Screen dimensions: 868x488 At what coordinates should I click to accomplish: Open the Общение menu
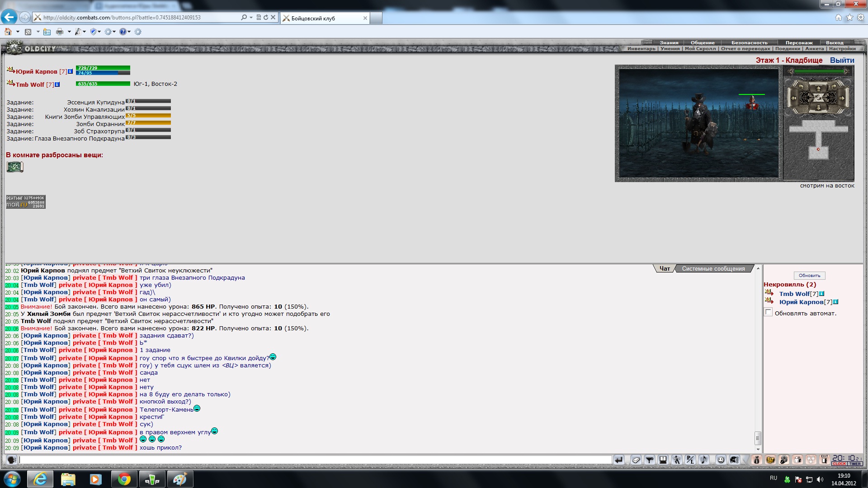703,42
